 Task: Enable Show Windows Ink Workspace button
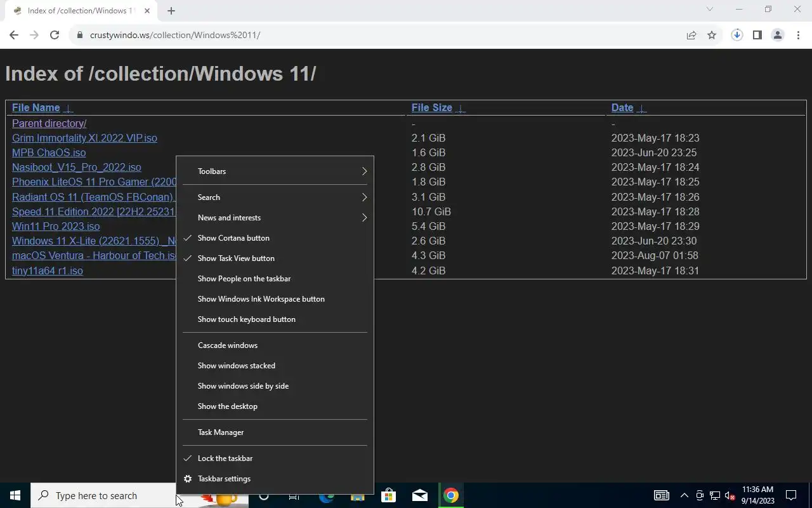click(x=275, y=299)
